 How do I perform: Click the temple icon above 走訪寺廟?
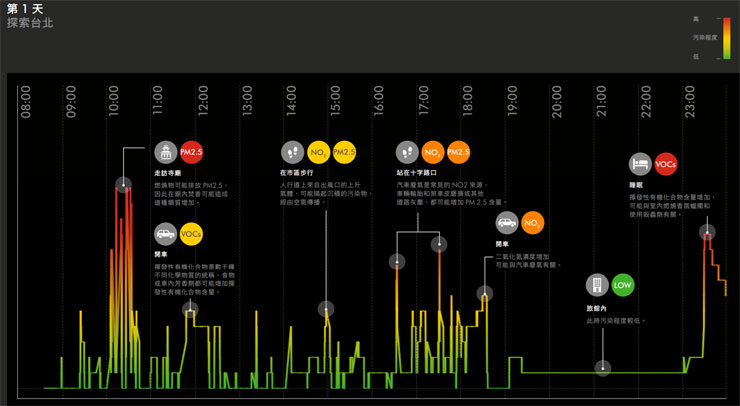(166, 152)
